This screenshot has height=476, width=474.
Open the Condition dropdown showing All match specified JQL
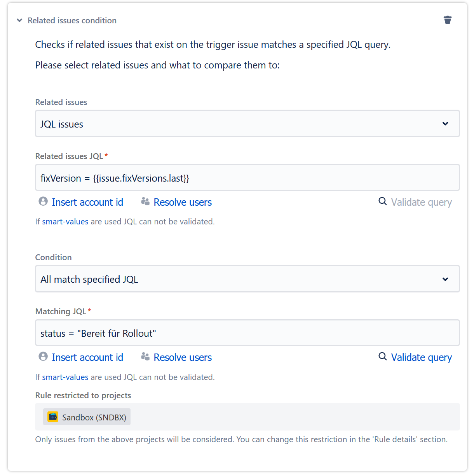247,279
